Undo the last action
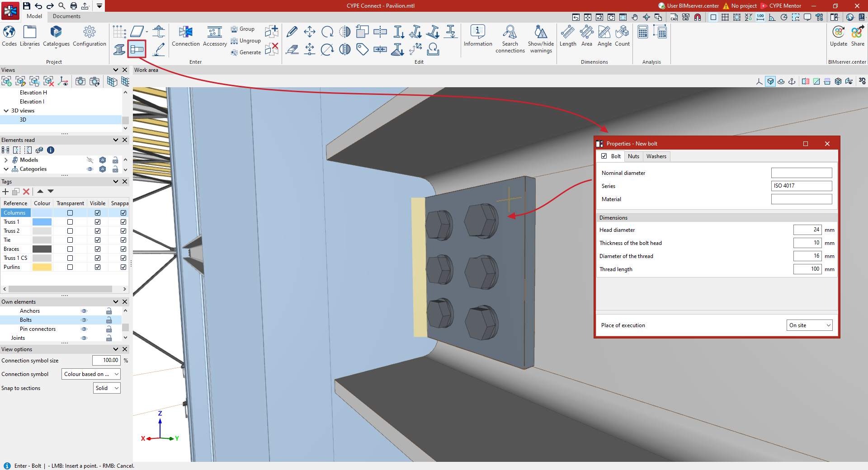The width and height of the screenshot is (868, 470). tap(38, 6)
